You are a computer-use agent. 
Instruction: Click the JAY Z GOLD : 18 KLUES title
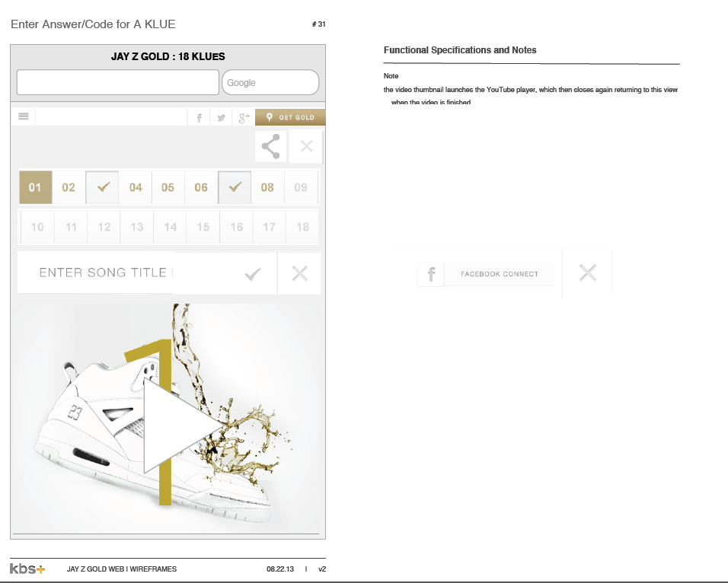pos(168,56)
